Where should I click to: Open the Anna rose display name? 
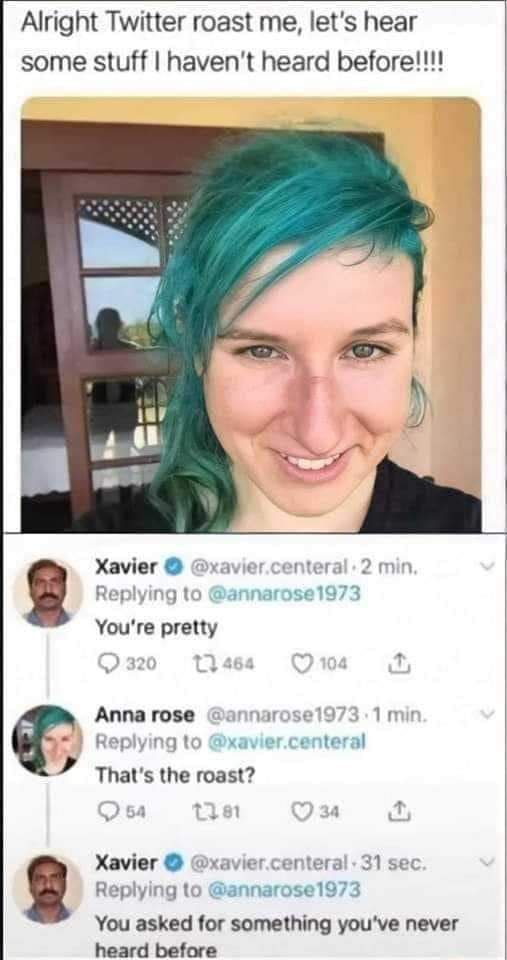[145, 714]
